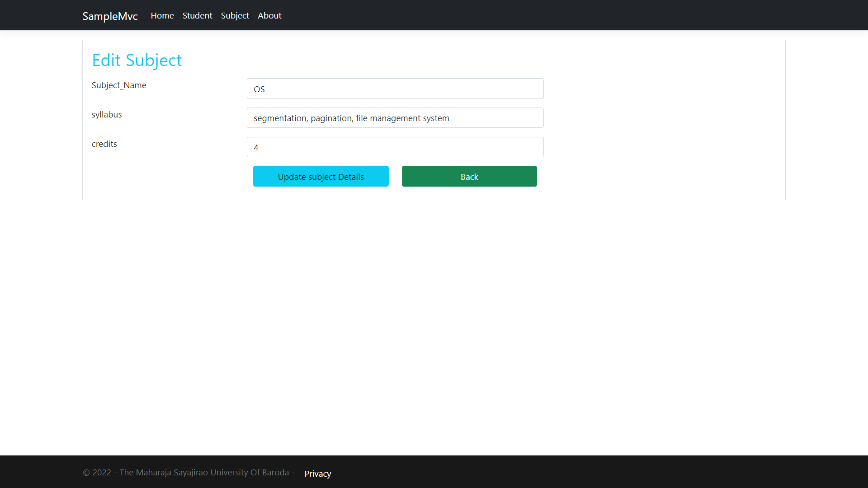Click into the syllabus text field
Screen dimensions: 868x488
395,118
